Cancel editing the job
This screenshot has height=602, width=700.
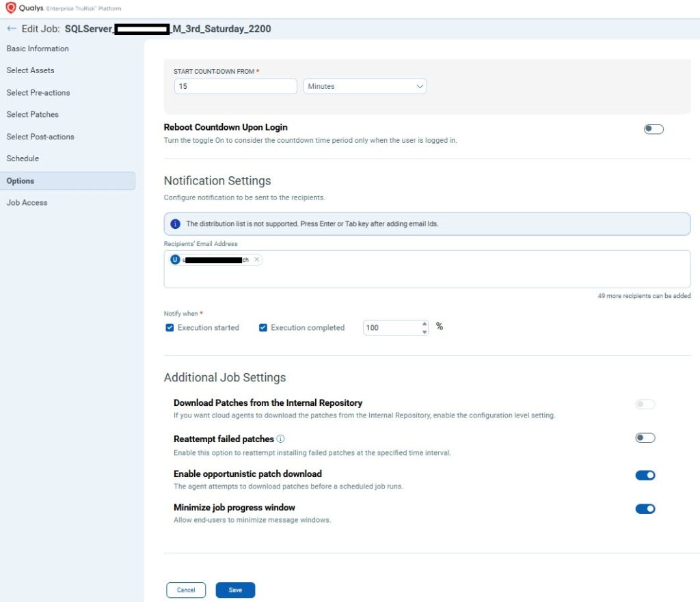[x=186, y=590]
